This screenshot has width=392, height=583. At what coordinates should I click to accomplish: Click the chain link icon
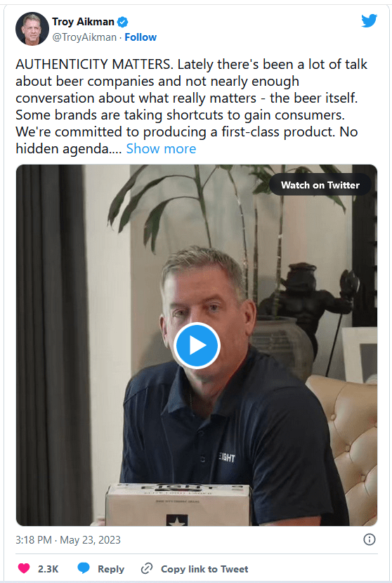click(147, 568)
